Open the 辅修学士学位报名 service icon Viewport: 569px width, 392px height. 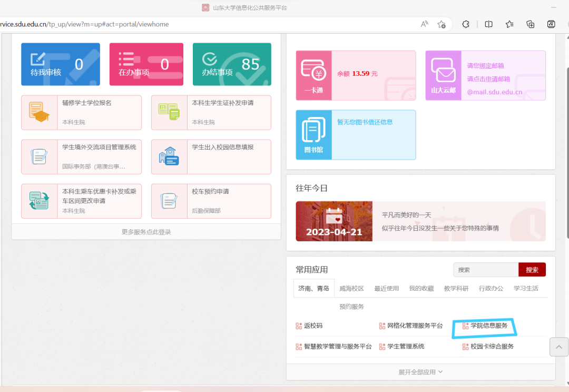tap(40, 112)
